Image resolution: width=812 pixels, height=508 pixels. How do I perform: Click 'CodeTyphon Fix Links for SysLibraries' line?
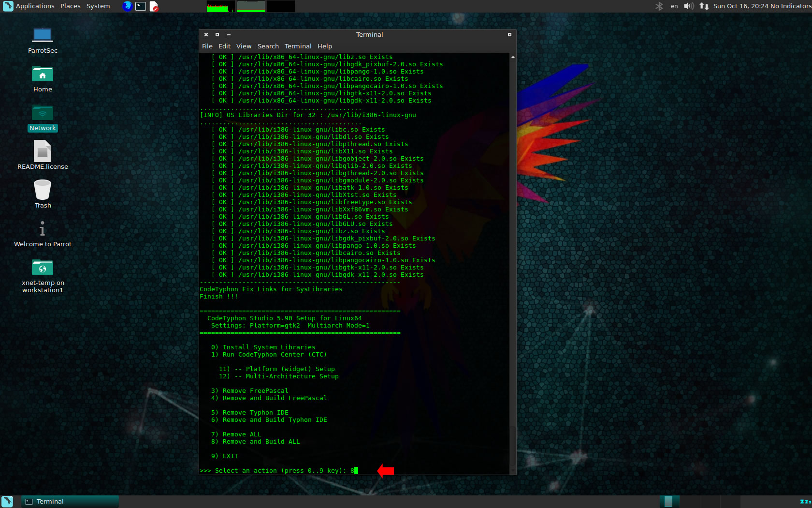271,289
